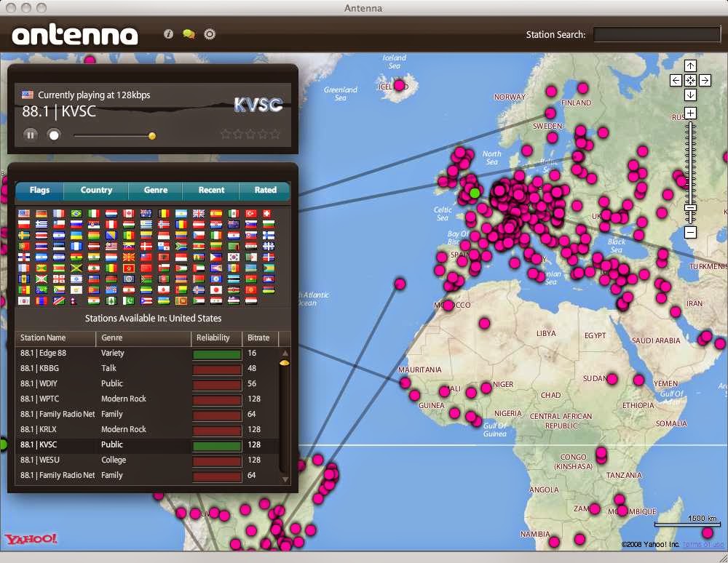Switch to the Genre tab
The width and height of the screenshot is (728, 563).
pyautogui.click(x=156, y=191)
